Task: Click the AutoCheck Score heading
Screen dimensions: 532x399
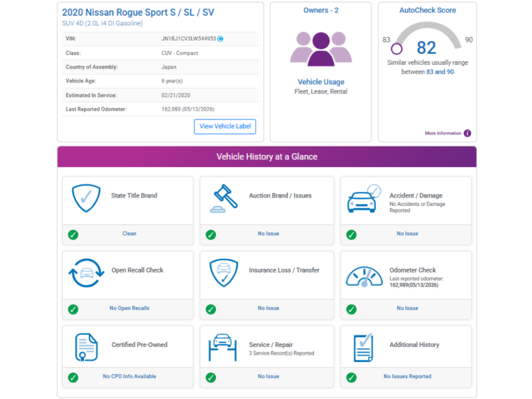Action: (x=427, y=10)
